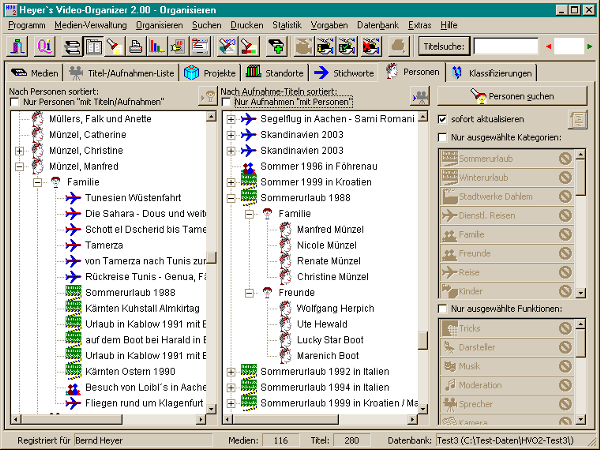The width and height of the screenshot is (600, 450).
Task: Click the Titelsuche button
Action: point(444,46)
